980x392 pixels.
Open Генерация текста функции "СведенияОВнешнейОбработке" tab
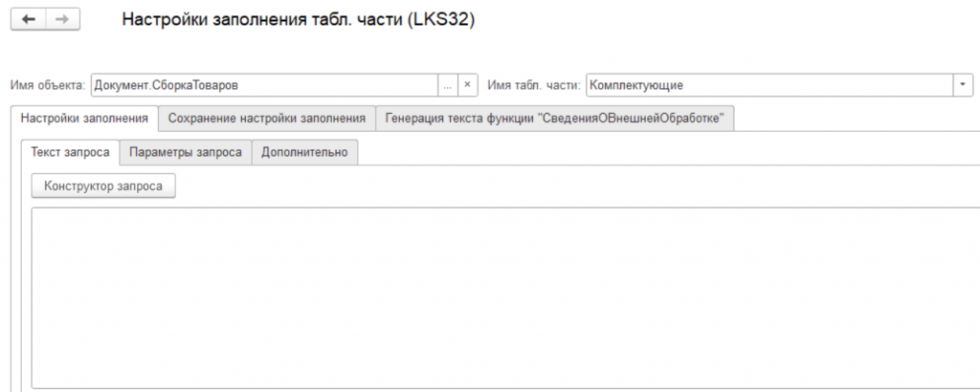(x=554, y=118)
